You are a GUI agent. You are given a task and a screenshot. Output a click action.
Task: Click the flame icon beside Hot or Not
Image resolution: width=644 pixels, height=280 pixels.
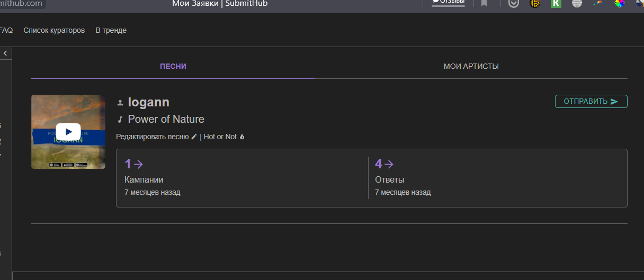coord(242,137)
